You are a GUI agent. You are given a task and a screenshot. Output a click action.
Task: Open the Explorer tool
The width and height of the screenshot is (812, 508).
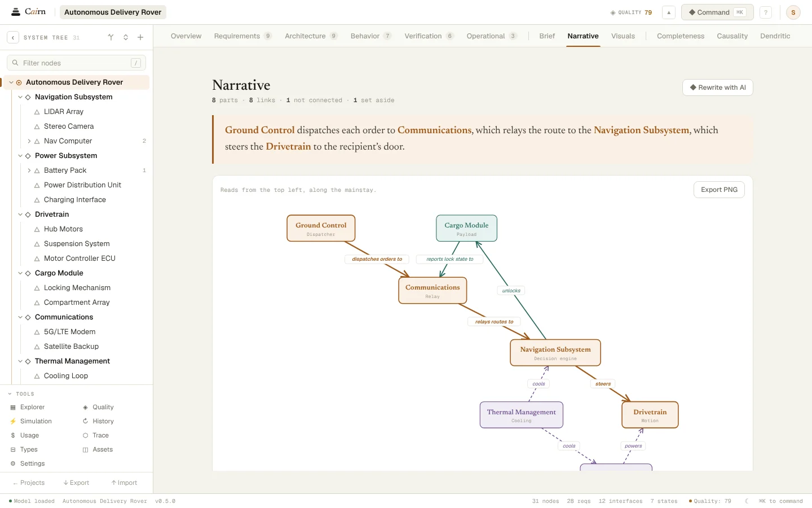pos(28,408)
